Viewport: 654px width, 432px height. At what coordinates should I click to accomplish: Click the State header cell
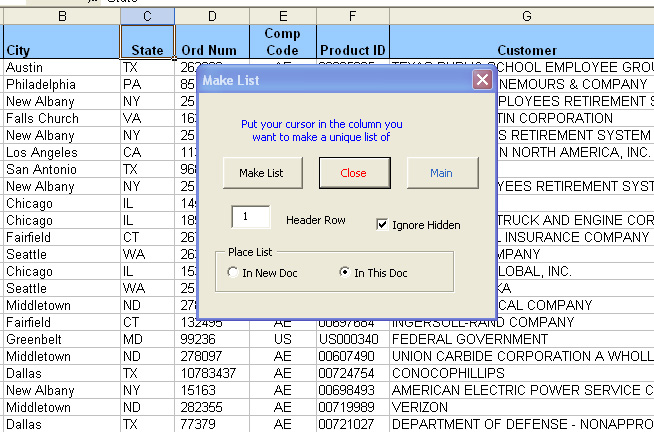[147, 42]
